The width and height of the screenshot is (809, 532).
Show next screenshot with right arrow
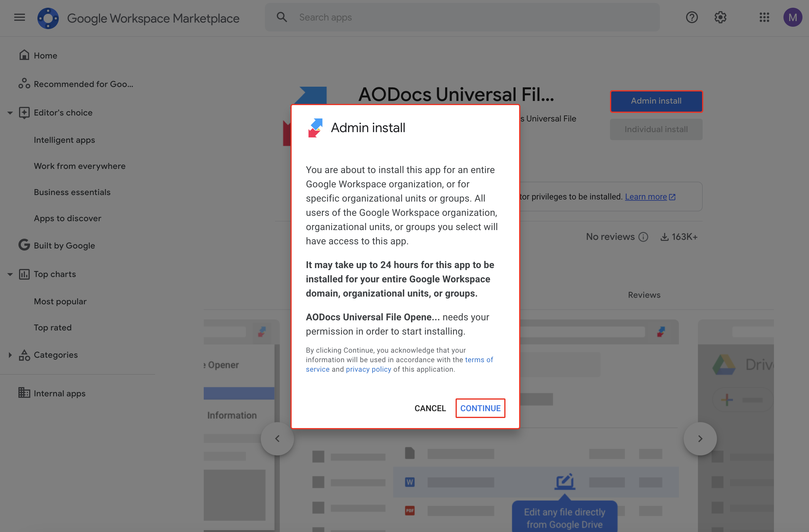[x=700, y=438]
